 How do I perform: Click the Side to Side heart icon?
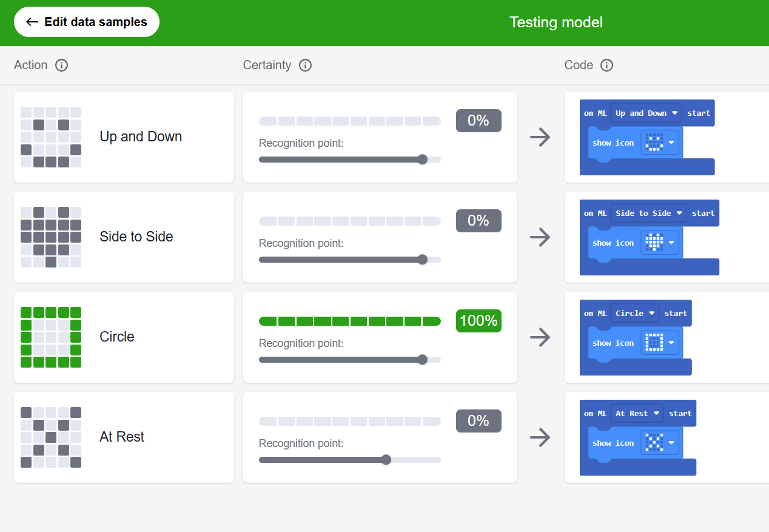[x=51, y=237]
